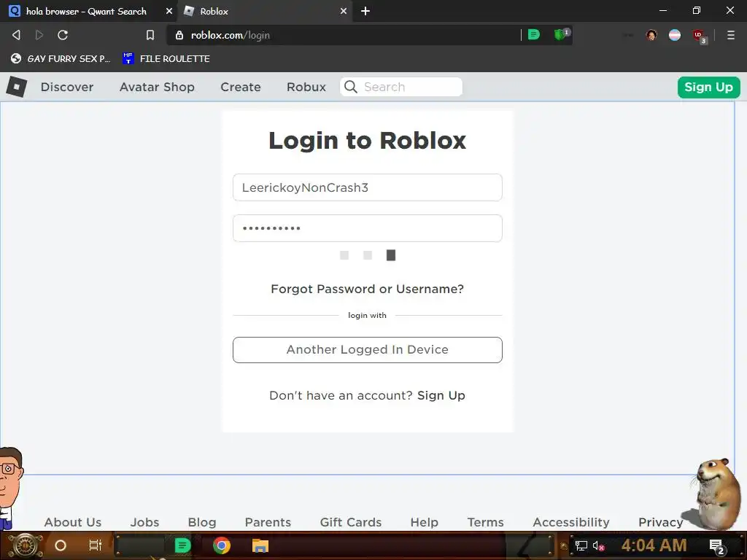Open Help footer link

point(424,522)
